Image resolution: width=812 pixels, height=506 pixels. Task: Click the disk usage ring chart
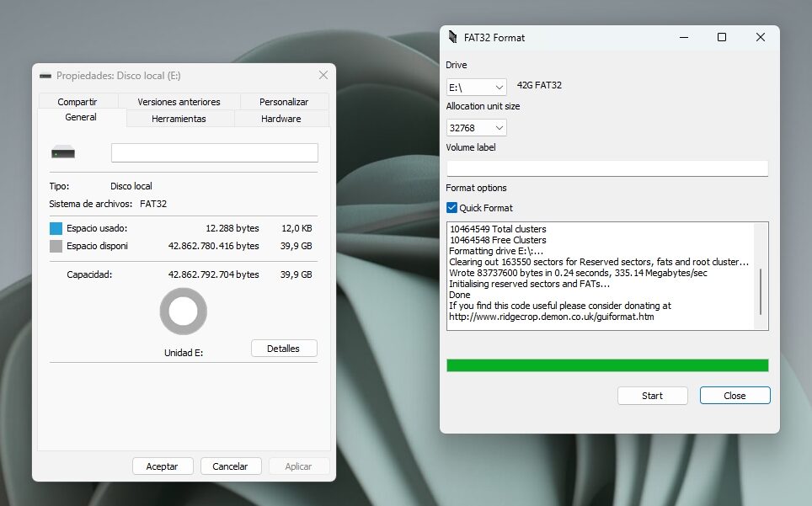[x=184, y=312]
